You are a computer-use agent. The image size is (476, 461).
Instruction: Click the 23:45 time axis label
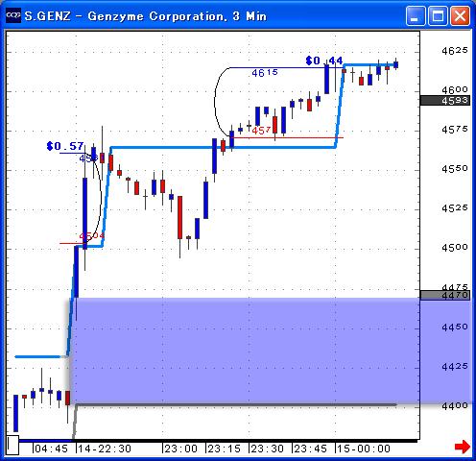[x=310, y=449]
